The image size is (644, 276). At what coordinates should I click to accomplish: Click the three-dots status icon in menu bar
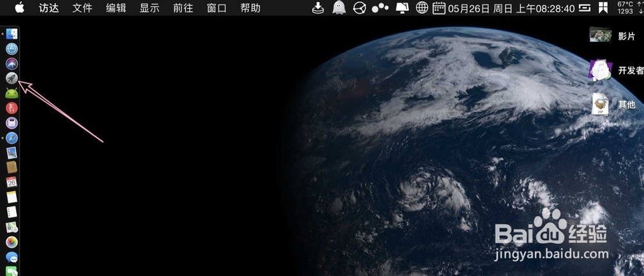[x=380, y=8]
